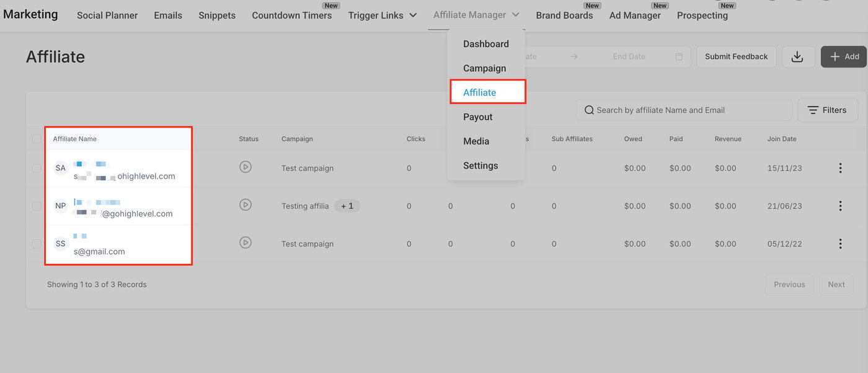Click the SS avatar icon
Viewport: 868px width, 373px height.
click(x=60, y=244)
